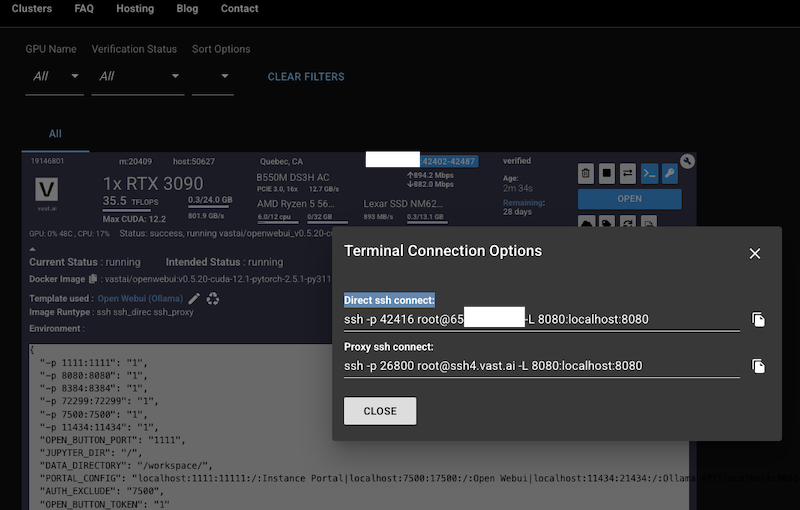Open the terminal connect prompt icon

tap(649, 173)
